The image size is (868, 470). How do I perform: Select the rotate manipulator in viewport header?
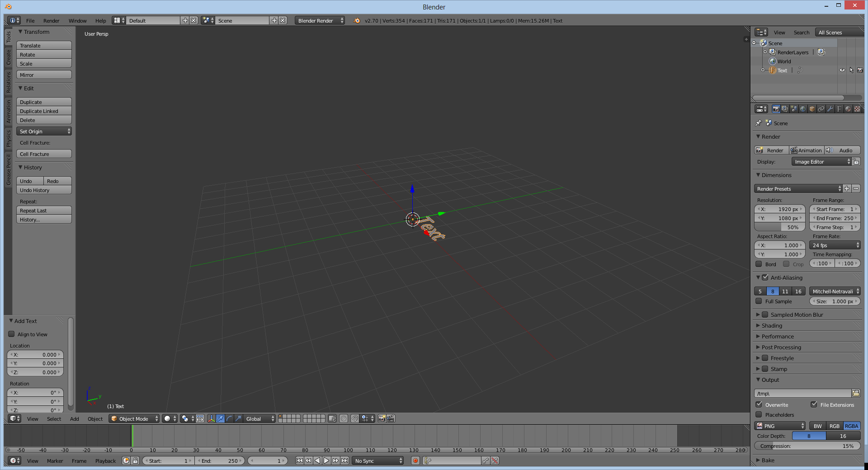pyautogui.click(x=229, y=419)
